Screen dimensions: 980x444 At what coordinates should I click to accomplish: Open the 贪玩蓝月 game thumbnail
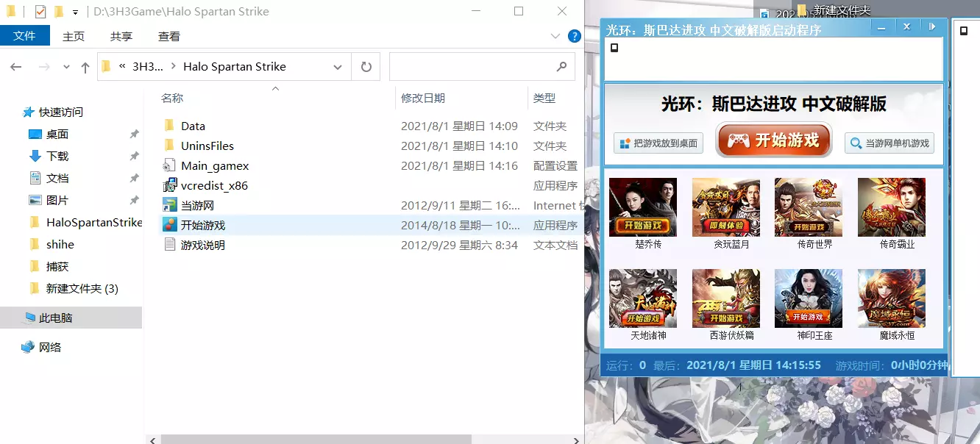tap(725, 207)
